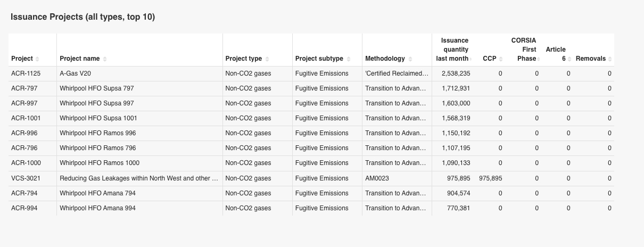This screenshot has height=247, width=644.
Task: Click the Article 6 sort icon
Action: [569, 59]
